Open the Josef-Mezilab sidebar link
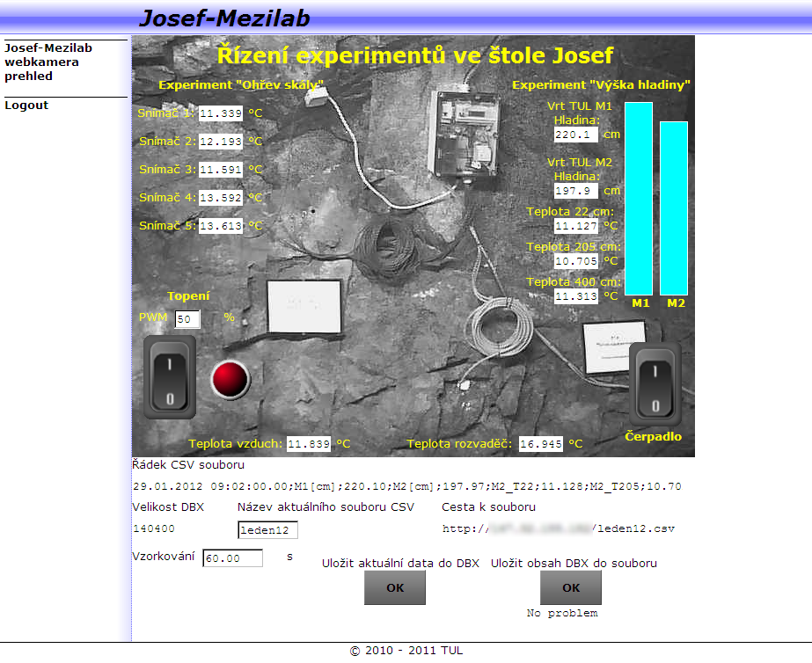Screen dimensions: 812x663 (48, 48)
